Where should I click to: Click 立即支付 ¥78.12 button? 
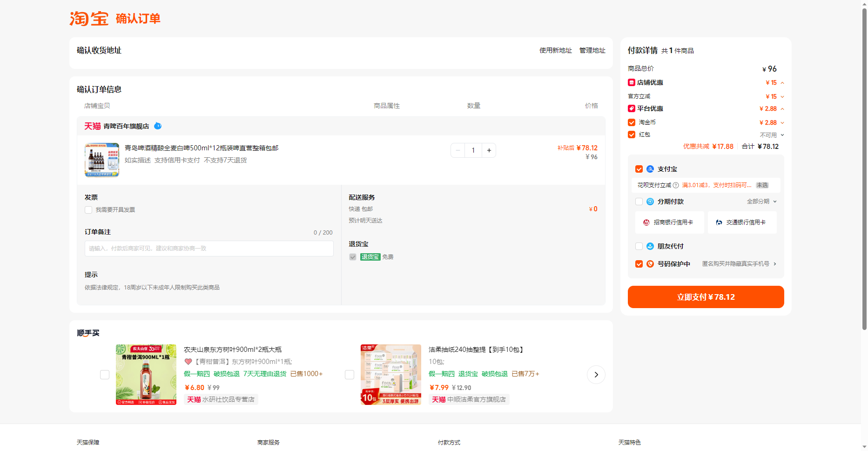click(706, 297)
